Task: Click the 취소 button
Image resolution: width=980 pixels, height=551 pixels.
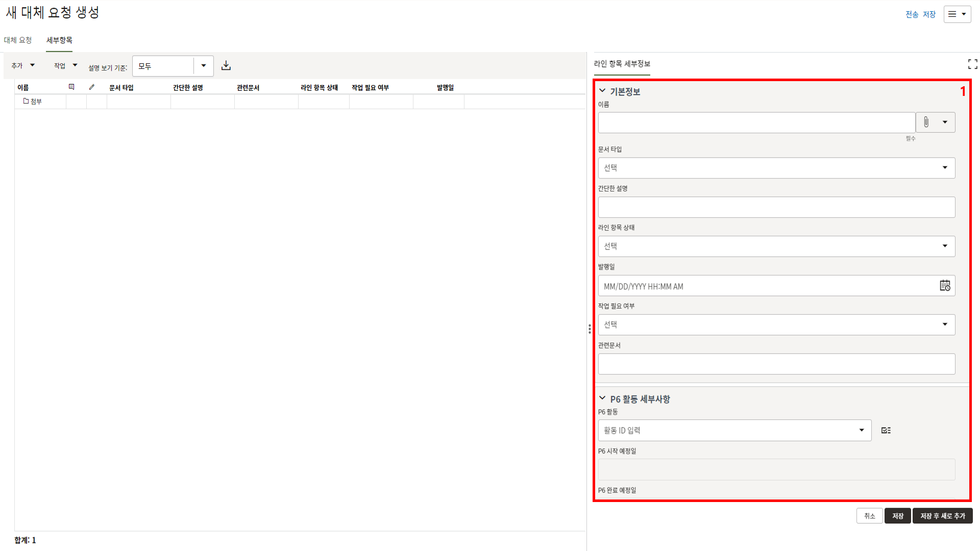Action: [869, 516]
